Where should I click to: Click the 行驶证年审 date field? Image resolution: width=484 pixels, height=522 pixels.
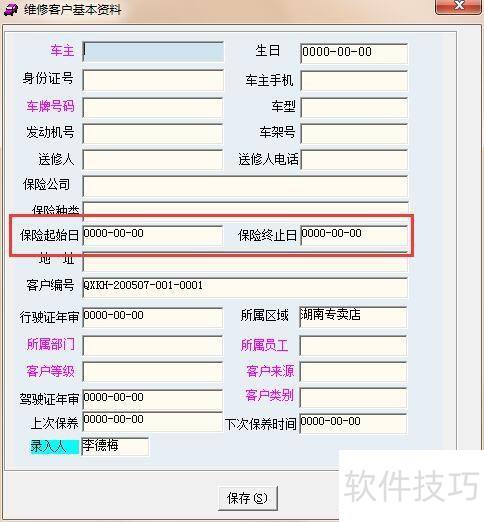(x=153, y=317)
